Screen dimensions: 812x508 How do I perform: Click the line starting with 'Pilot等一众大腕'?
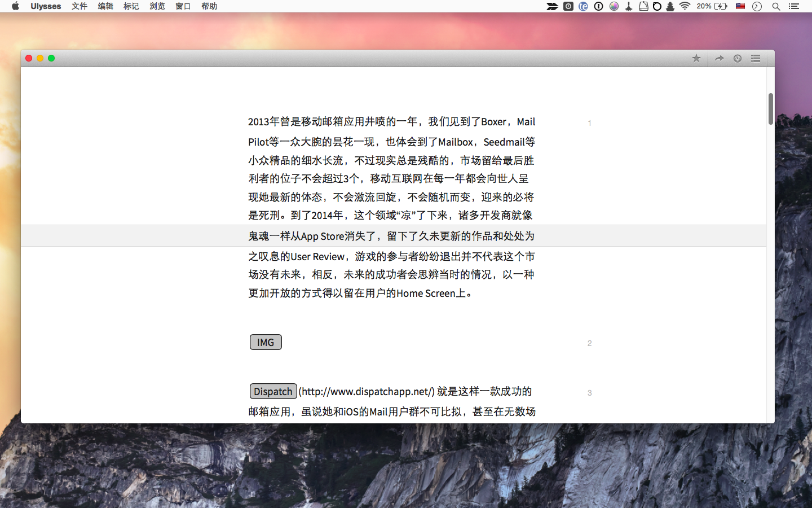coord(391,142)
